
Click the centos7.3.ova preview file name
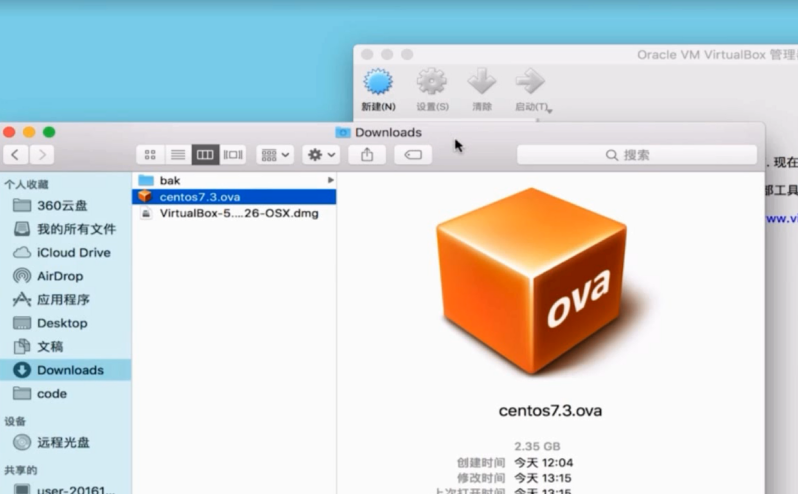click(x=550, y=411)
